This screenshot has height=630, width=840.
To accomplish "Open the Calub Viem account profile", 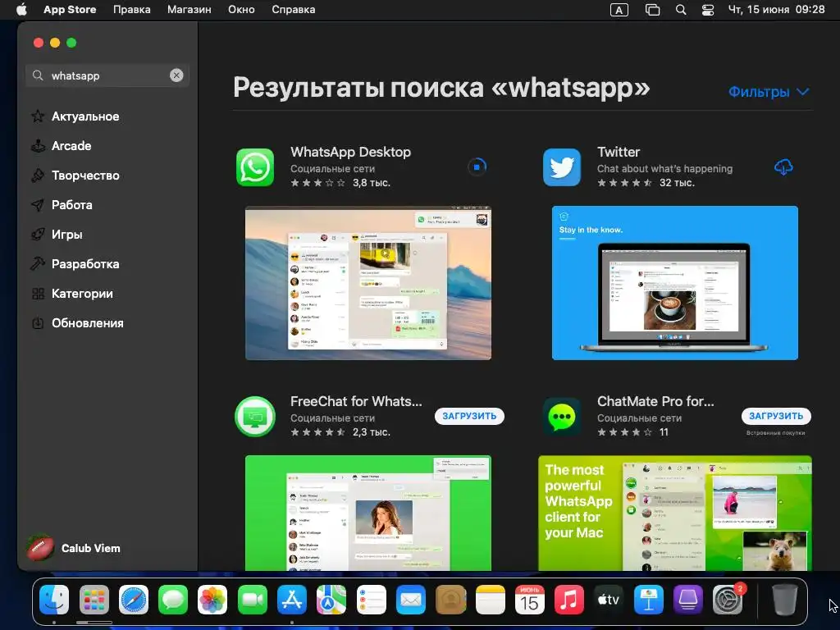I will point(74,548).
